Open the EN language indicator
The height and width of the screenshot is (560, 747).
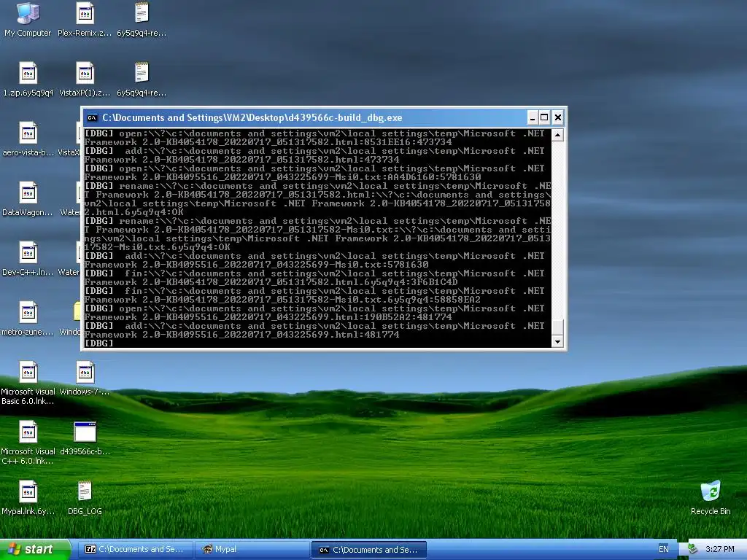pos(664,550)
